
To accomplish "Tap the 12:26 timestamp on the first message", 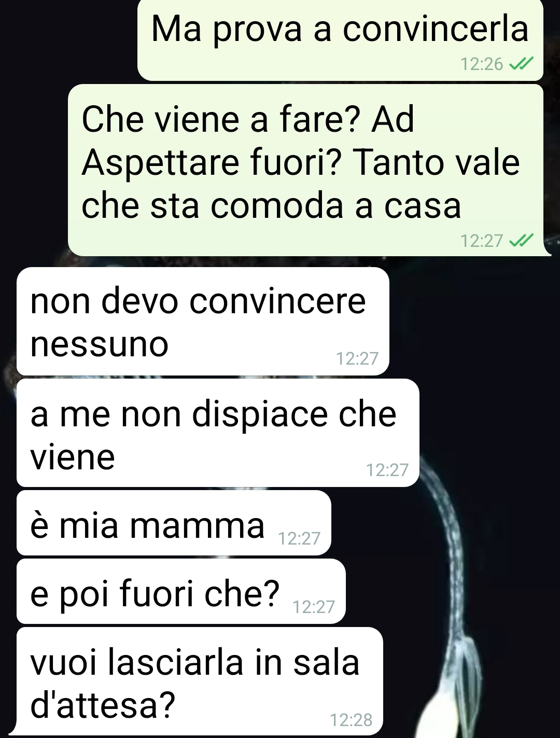I will tap(482, 64).
